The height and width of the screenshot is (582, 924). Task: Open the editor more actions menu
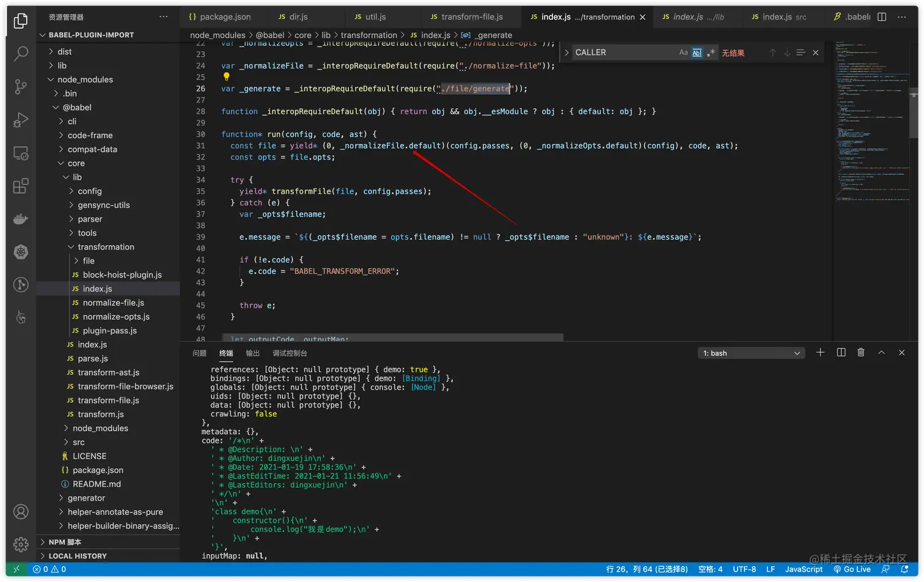(x=902, y=17)
